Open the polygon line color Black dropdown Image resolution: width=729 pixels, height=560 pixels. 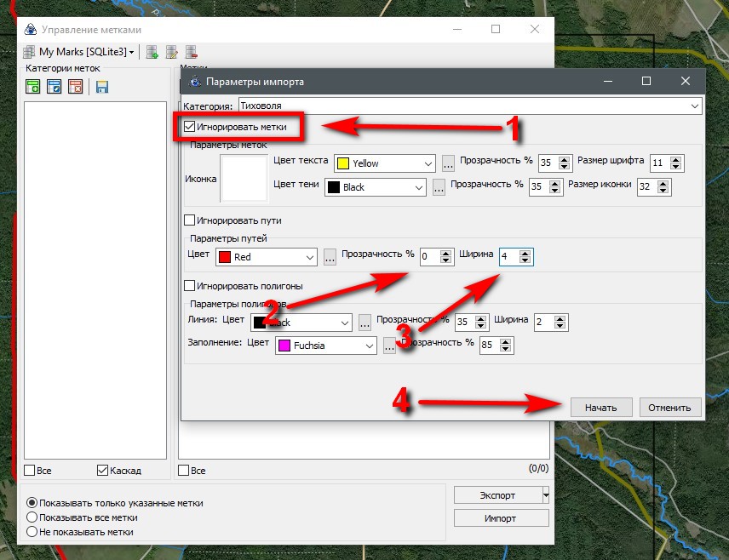tap(301, 323)
